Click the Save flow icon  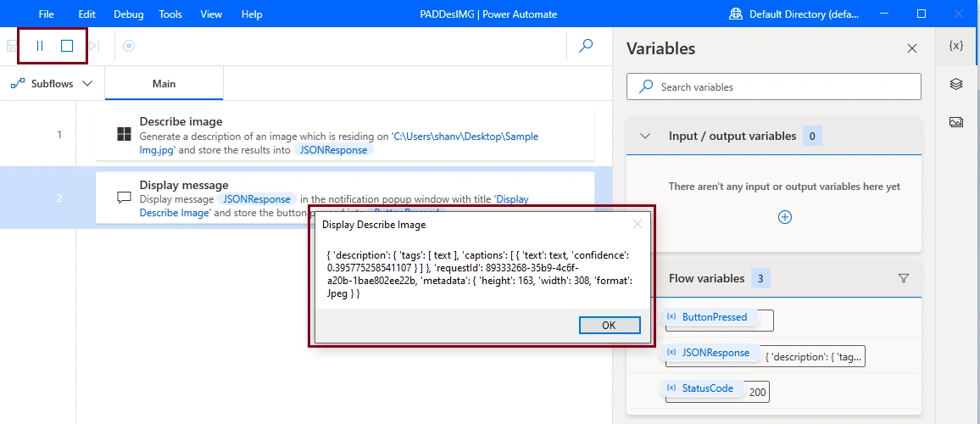coord(12,46)
